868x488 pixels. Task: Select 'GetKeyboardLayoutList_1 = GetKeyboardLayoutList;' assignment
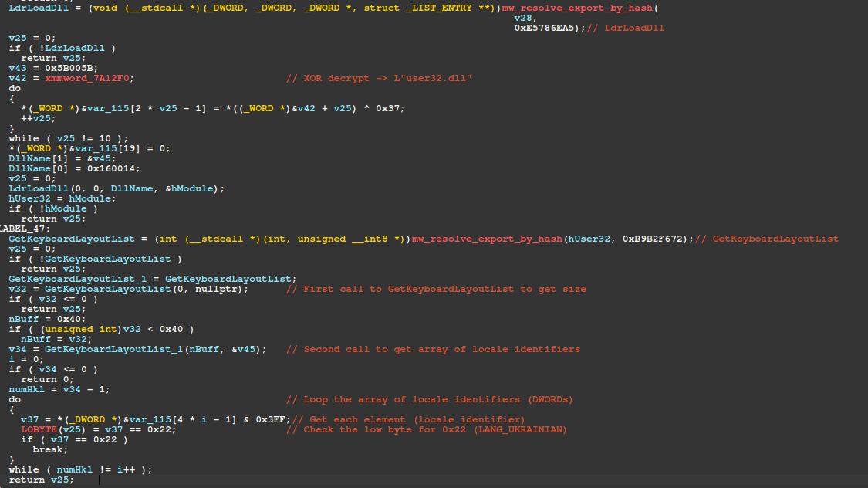click(152, 279)
